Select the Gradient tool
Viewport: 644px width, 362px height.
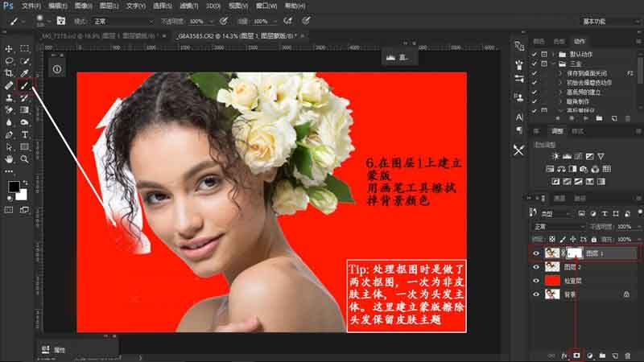(x=24, y=110)
